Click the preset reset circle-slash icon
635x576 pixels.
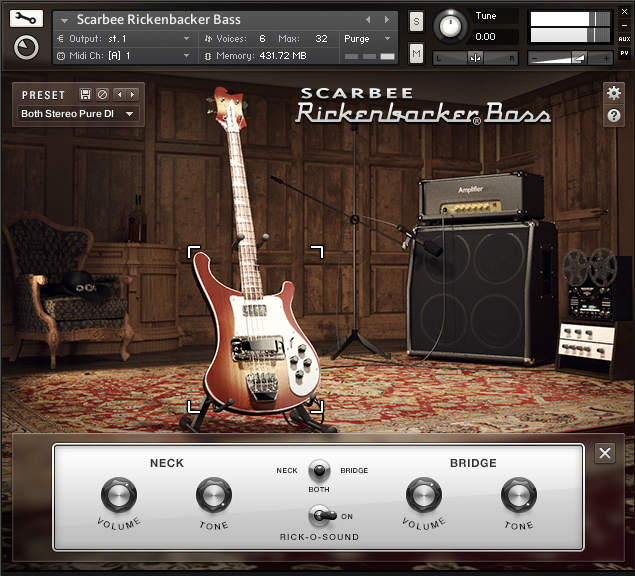tap(102, 94)
